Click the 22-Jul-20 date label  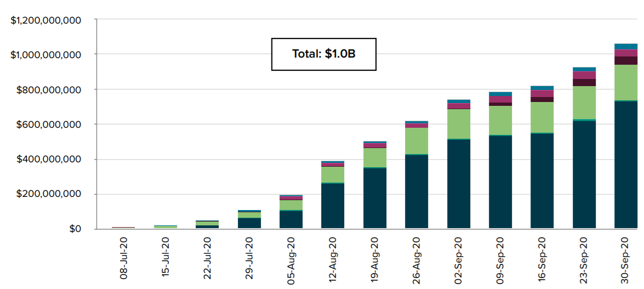(x=207, y=259)
